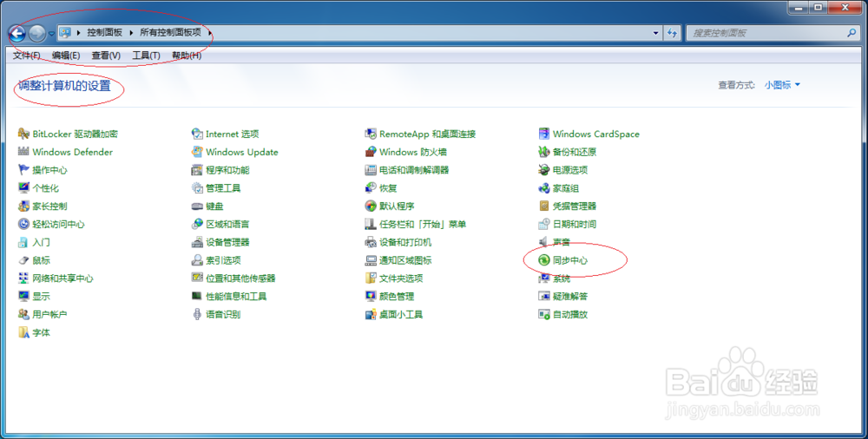Viewport: 868px width, 439px height.
Task: Click the Back navigation button
Action: [x=17, y=33]
